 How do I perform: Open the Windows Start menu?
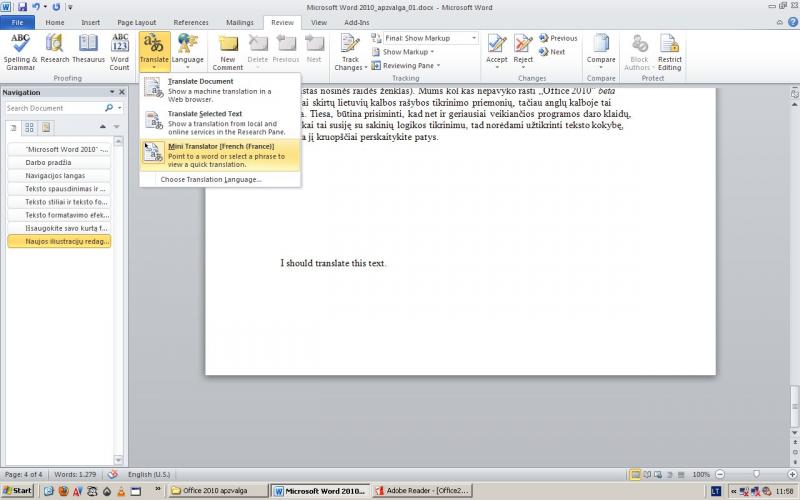click(x=18, y=491)
